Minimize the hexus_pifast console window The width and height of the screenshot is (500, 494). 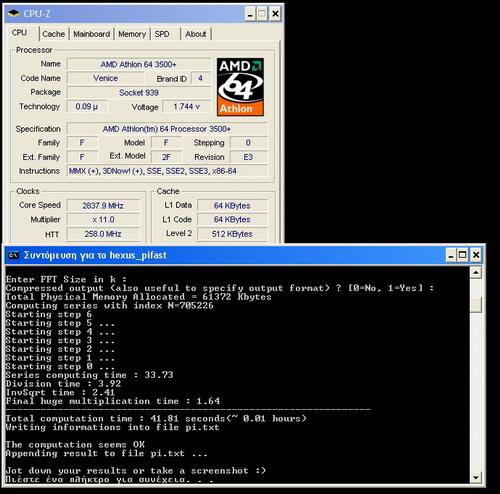click(x=451, y=255)
